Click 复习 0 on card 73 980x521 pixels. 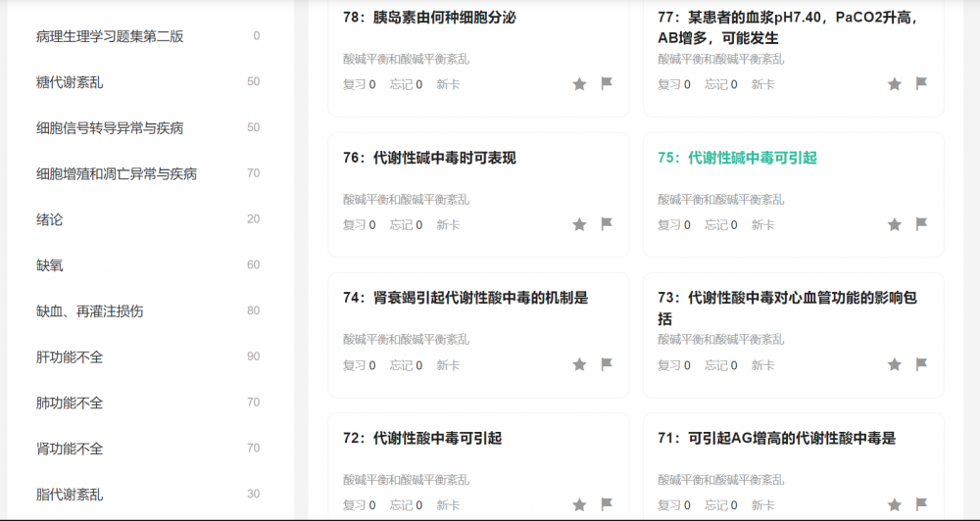tap(674, 365)
